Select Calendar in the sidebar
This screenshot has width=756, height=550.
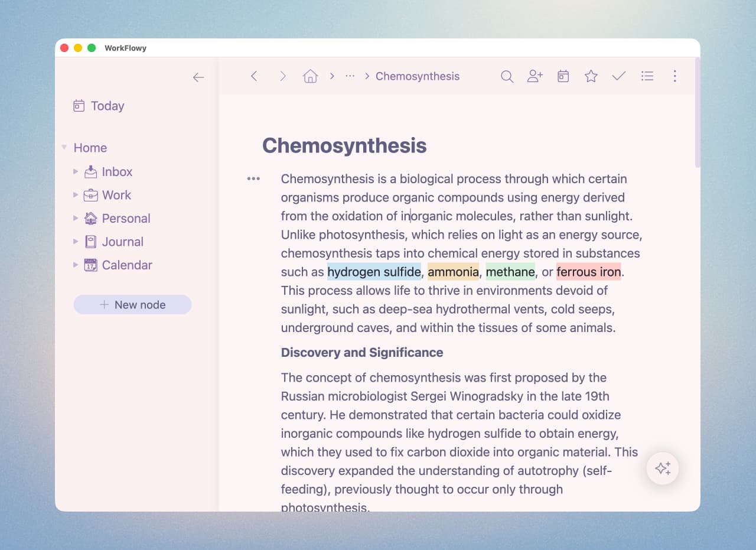coord(126,265)
